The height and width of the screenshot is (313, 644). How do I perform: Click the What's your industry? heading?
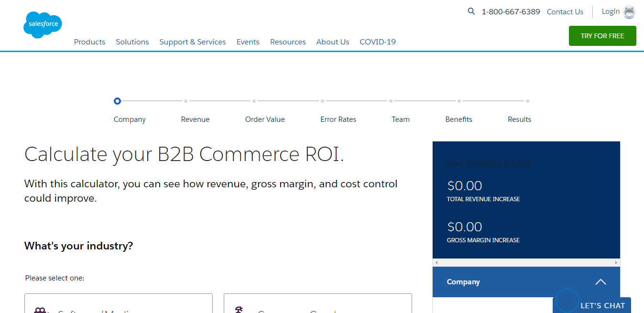point(78,246)
